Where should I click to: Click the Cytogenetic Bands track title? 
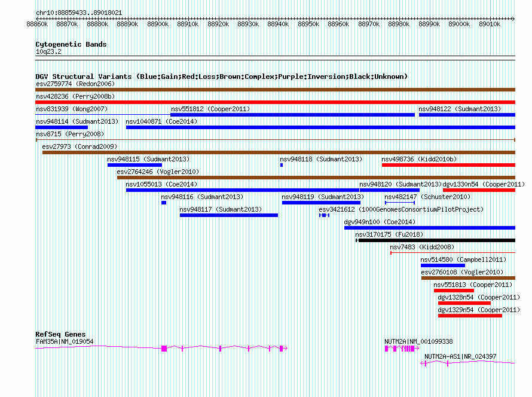(x=71, y=44)
